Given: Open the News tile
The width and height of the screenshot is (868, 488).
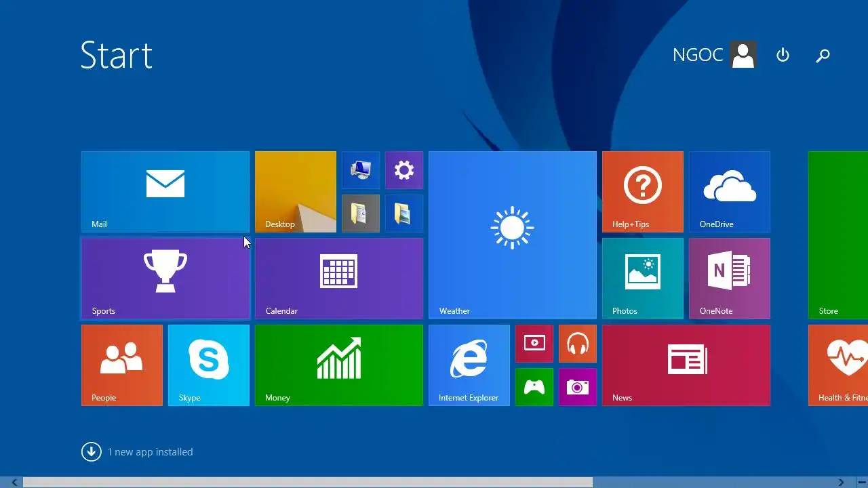Looking at the screenshot, I should [686, 365].
